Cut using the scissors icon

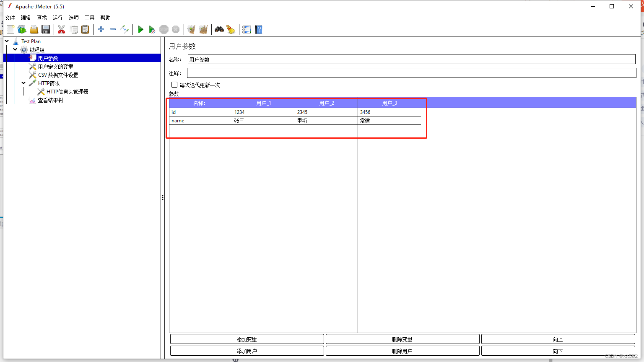tap(61, 29)
